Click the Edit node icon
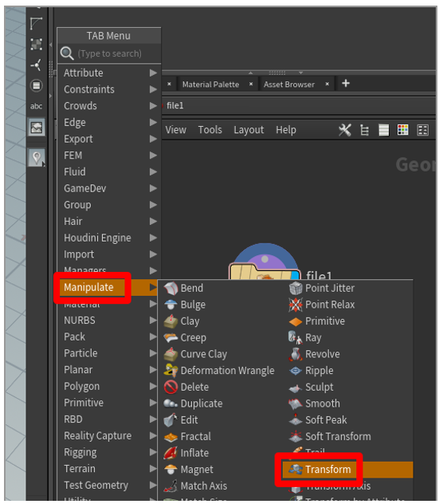439x504 pixels. pos(171,419)
